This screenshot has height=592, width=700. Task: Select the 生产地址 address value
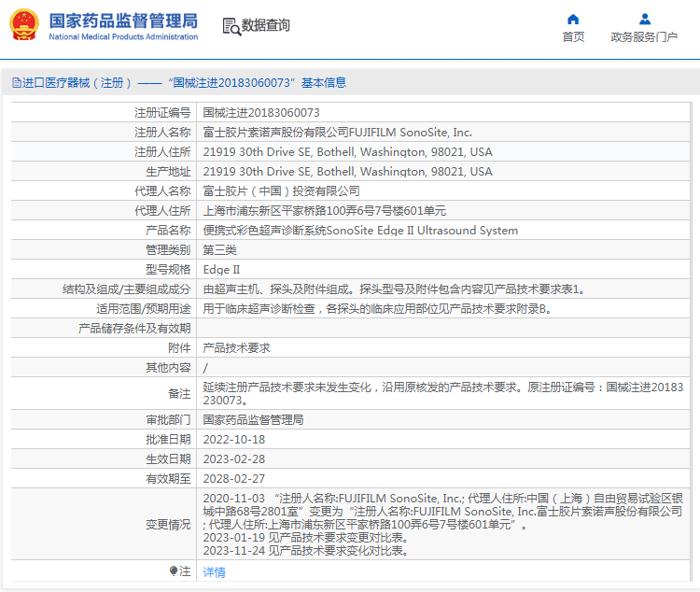point(348,172)
